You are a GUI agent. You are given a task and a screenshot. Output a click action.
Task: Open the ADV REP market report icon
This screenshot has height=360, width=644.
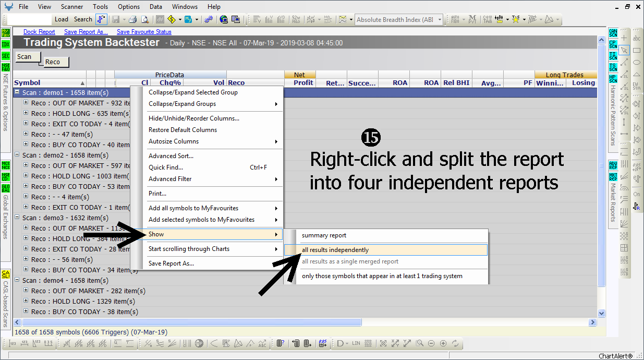point(613,165)
